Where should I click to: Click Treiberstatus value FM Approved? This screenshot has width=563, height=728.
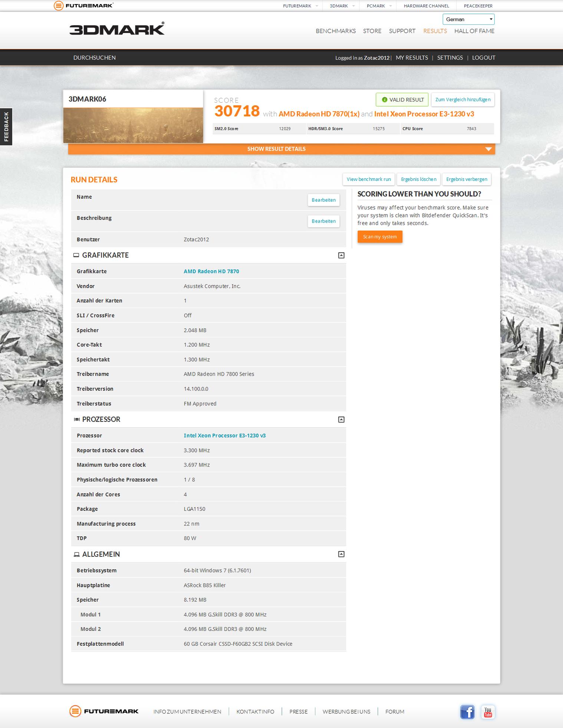(x=200, y=403)
